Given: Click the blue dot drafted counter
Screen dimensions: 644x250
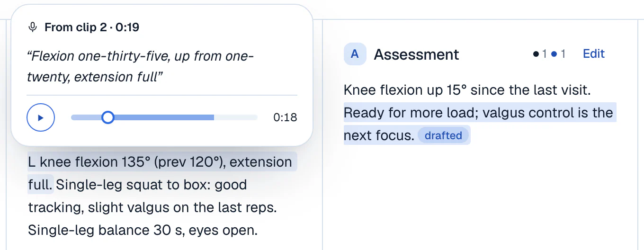Looking at the screenshot, I should click(558, 54).
